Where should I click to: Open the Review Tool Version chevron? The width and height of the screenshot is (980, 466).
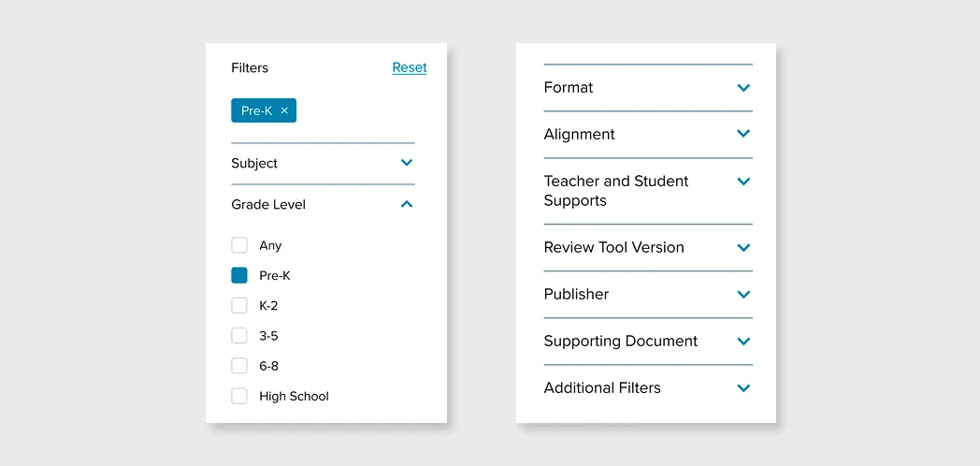coord(743,248)
